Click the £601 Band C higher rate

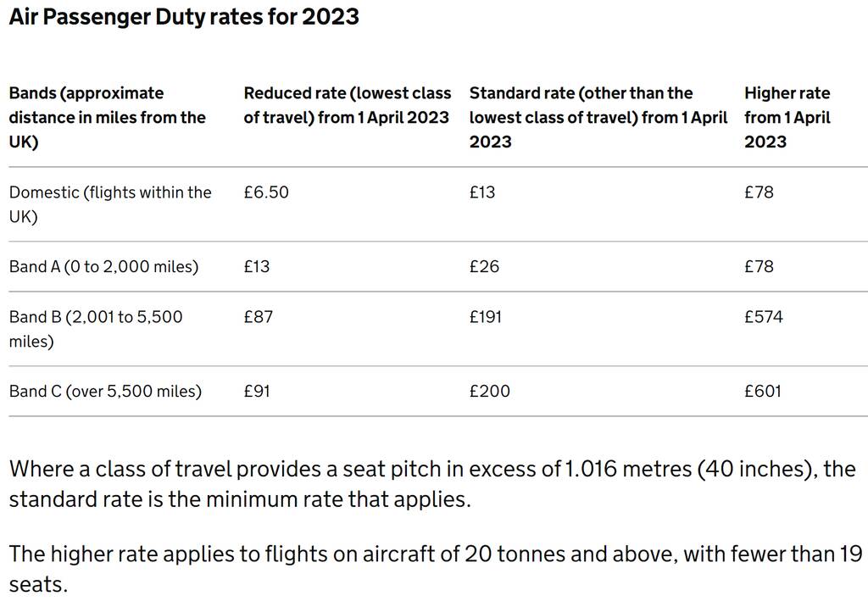pyautogui.click(x=763, y=391)
